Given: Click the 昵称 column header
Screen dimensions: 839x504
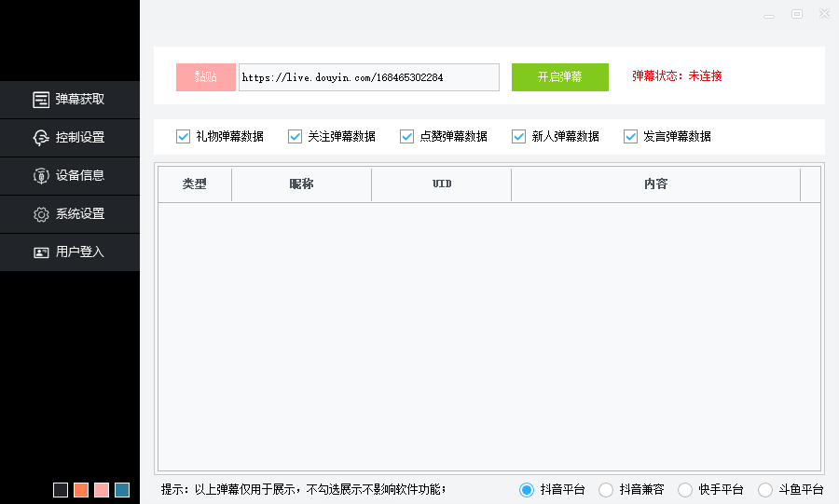Looking at the screenshot, I should [301, 184].
